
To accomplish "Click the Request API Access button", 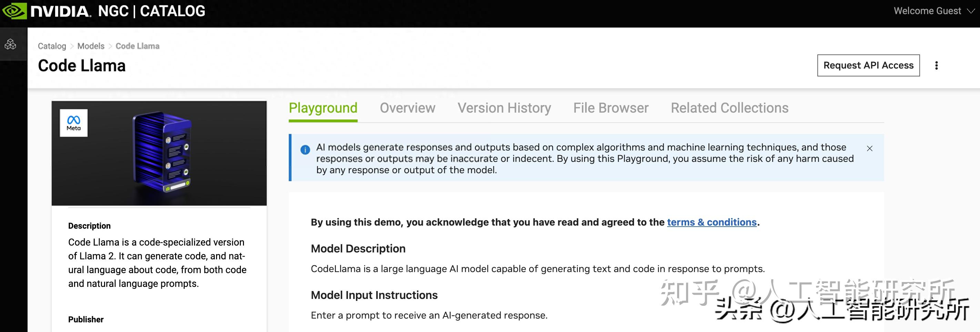I will coord(868,65).
